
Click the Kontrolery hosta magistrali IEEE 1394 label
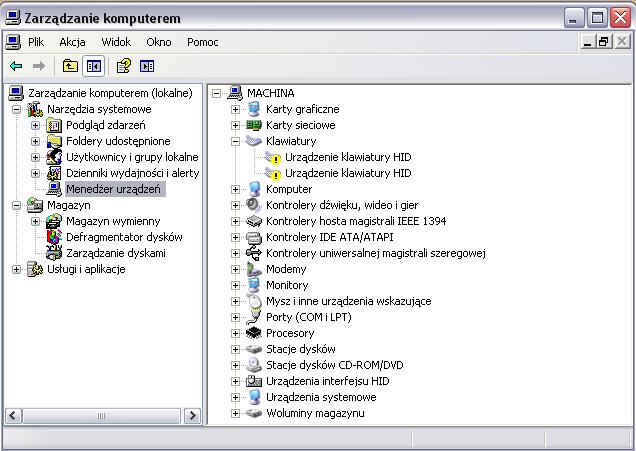(x=356, y=221)
